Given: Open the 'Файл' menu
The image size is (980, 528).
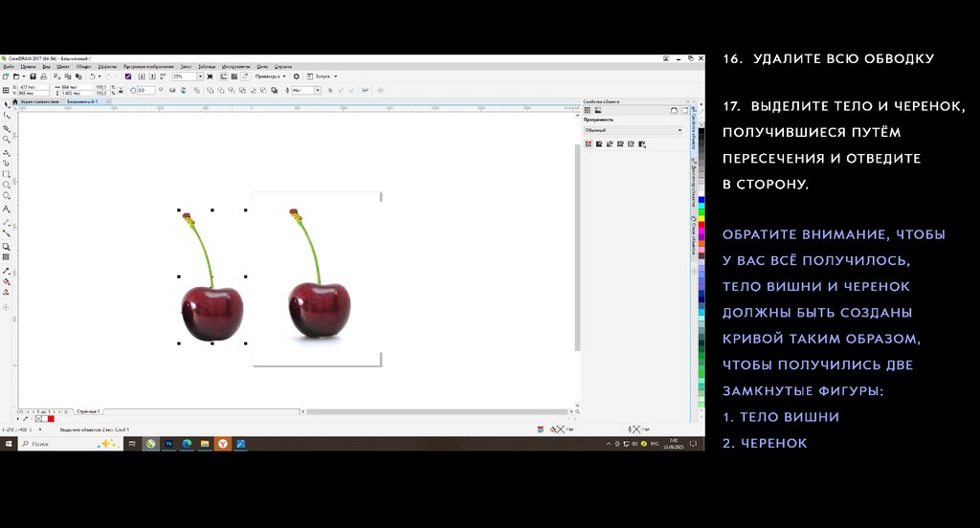Looking at the screenshot, I should click(x=9, y=67).
